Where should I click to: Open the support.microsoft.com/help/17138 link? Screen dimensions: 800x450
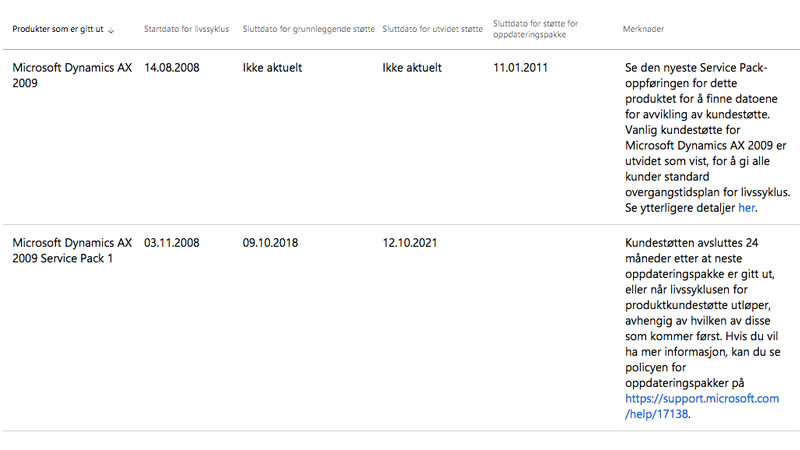pos(702,406)
